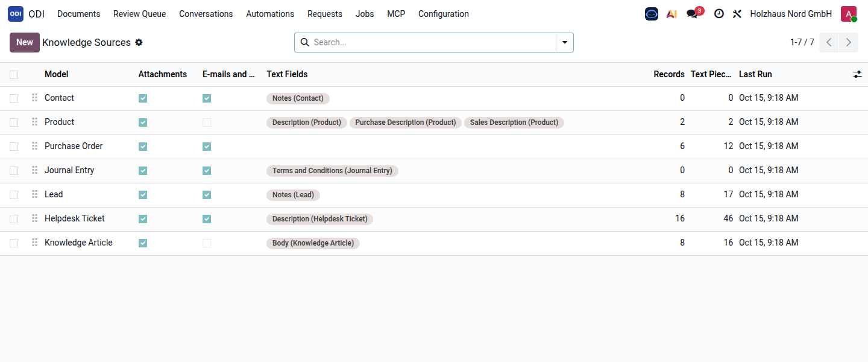Sort by the Attachments column header

pyautogui.click(x=163, y=74)
